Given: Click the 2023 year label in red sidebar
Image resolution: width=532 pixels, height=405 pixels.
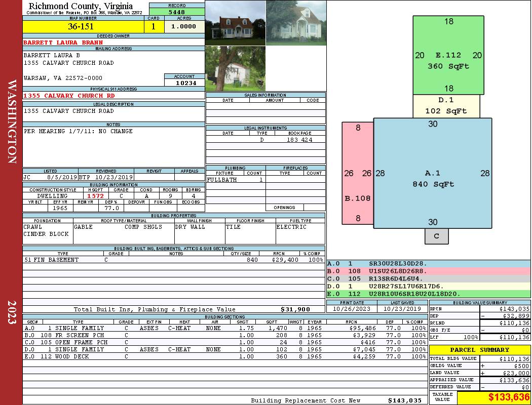Looking at the screenshot, I should click(x=12, y=312).
